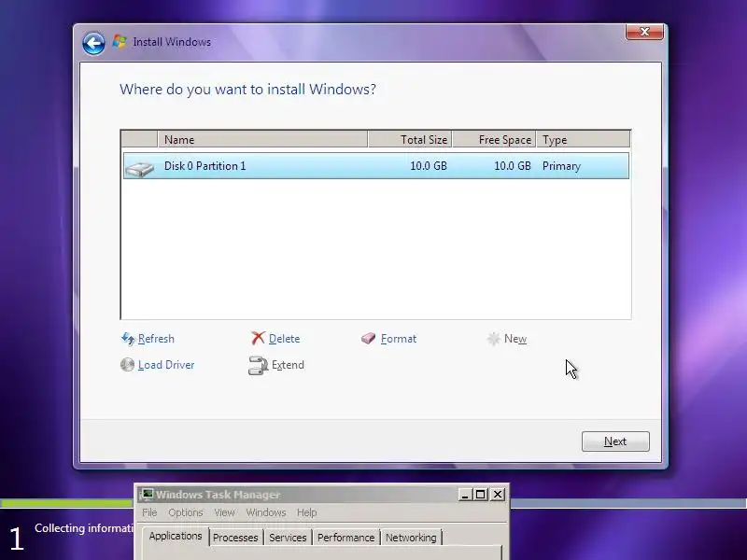This screenshot has height=560, width=747.
Task: Switch to the Processes tab in Task Manager
Action: click(235, 538)
